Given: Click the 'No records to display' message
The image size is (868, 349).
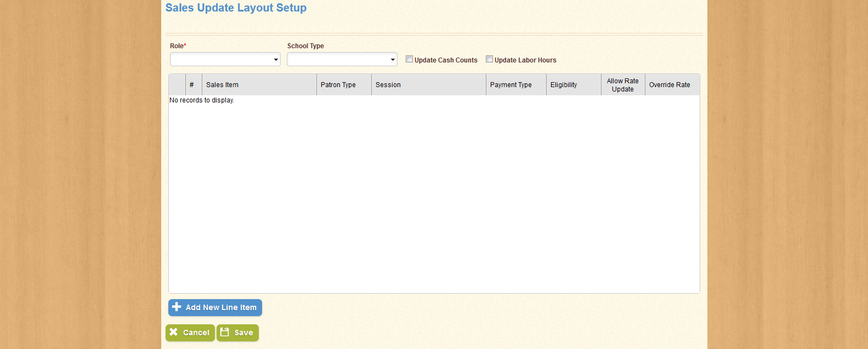Looking at the screenshot, I should coord(202,100).
